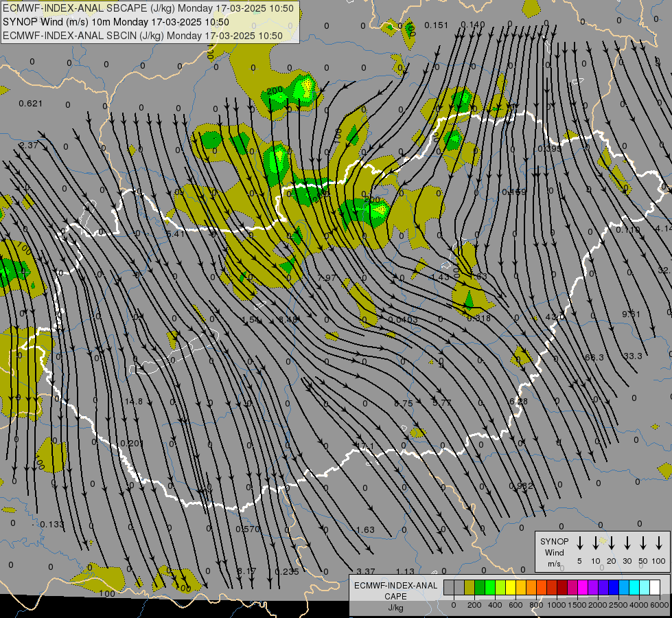Click the '5.41' value on the map
Screen dimensions: 672x618
[175, 233]
